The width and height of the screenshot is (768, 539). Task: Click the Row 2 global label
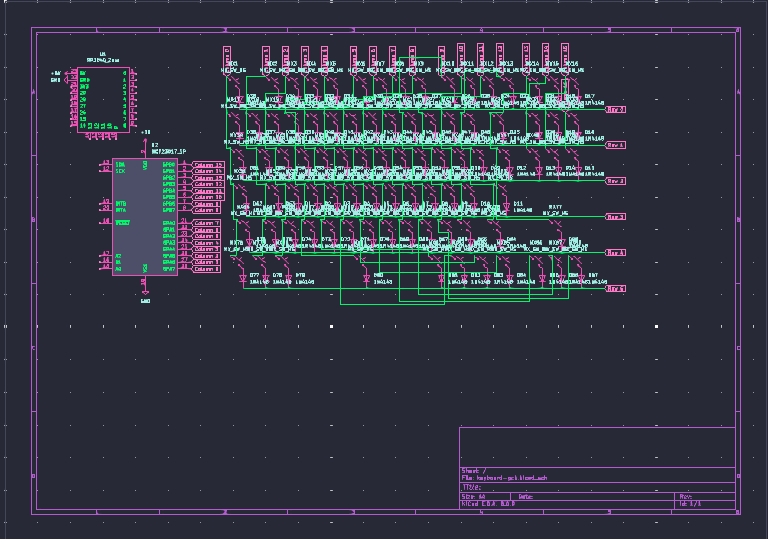click(616, 181)
